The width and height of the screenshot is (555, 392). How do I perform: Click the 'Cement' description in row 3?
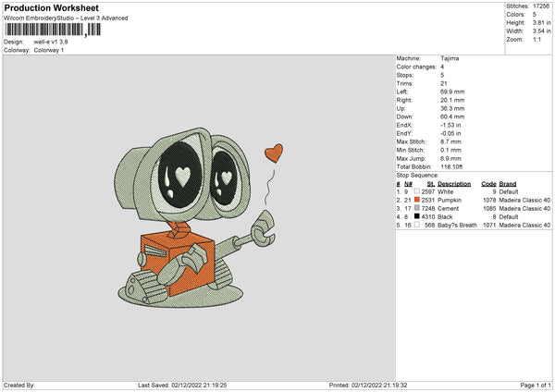pos(448,208)
